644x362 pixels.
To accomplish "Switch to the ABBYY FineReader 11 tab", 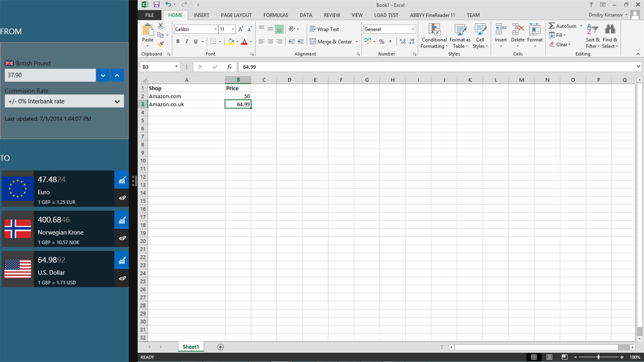I will pos(432,15).
